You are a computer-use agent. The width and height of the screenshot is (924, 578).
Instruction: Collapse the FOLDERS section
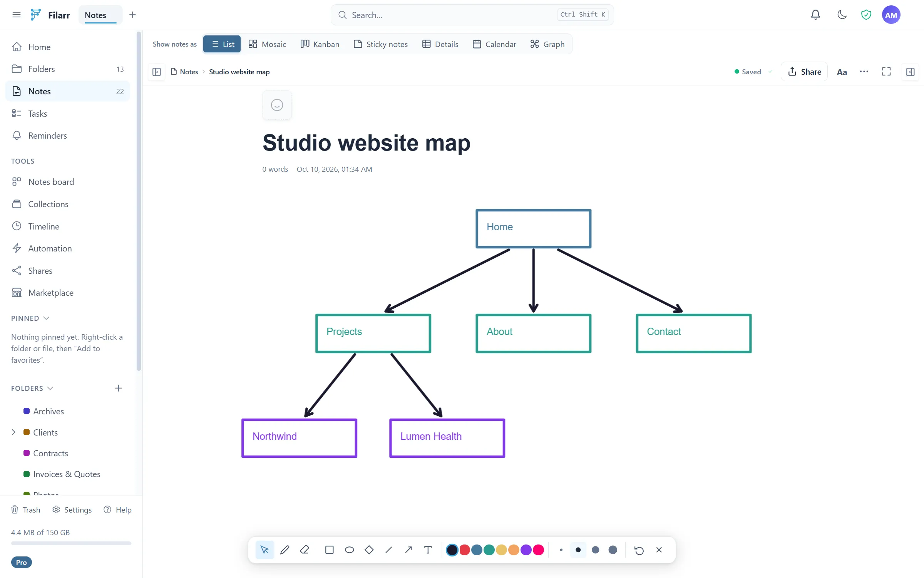tap(32, 388)
